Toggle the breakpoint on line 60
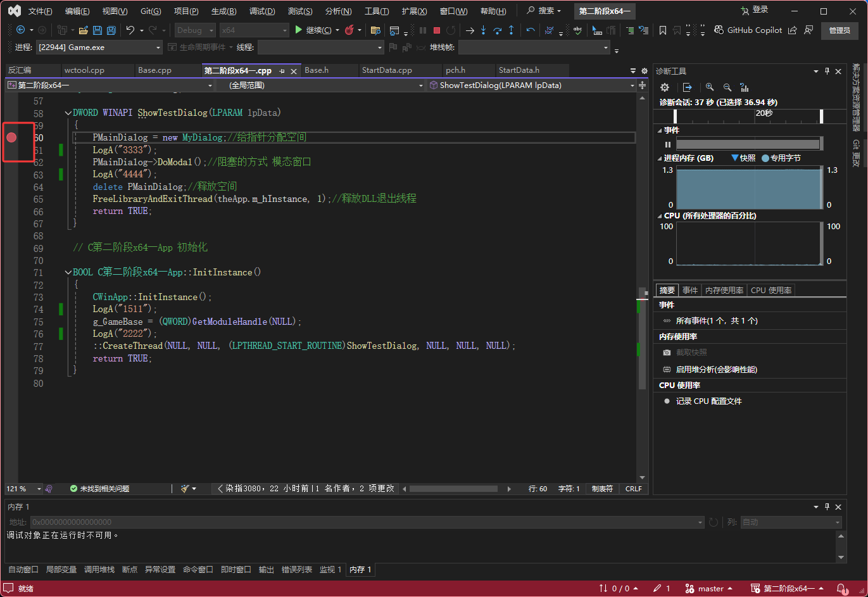The height and width of the screenshot is (597, 868). [11, 137]
